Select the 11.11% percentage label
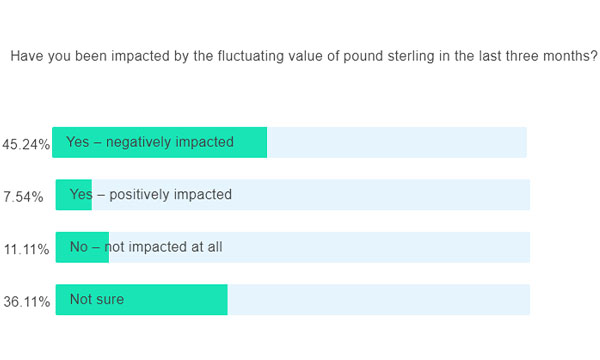600x360 pixels. 26,249
